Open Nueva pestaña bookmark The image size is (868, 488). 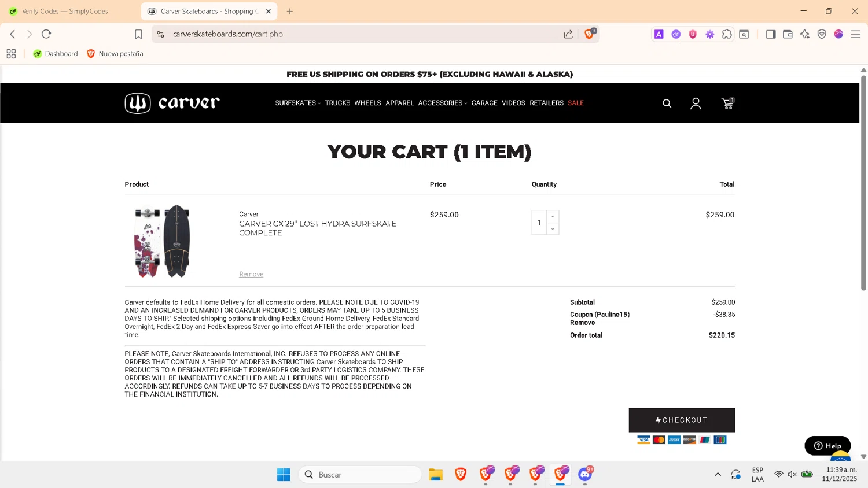tap(115, 54)
